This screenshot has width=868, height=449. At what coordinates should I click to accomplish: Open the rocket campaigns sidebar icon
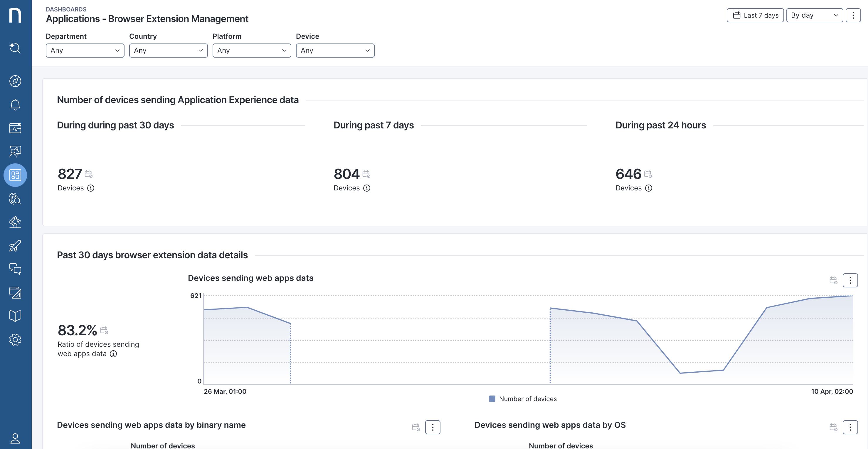[x=15, y=246]
